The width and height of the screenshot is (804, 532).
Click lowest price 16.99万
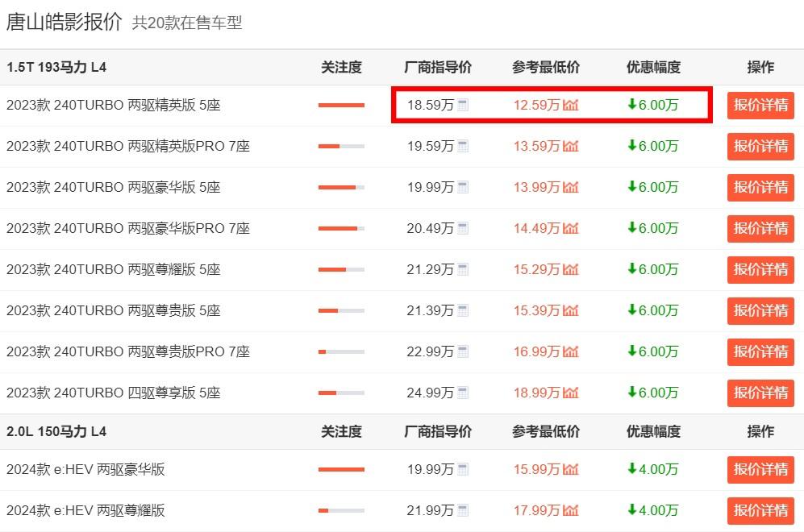tap(537, 351)
